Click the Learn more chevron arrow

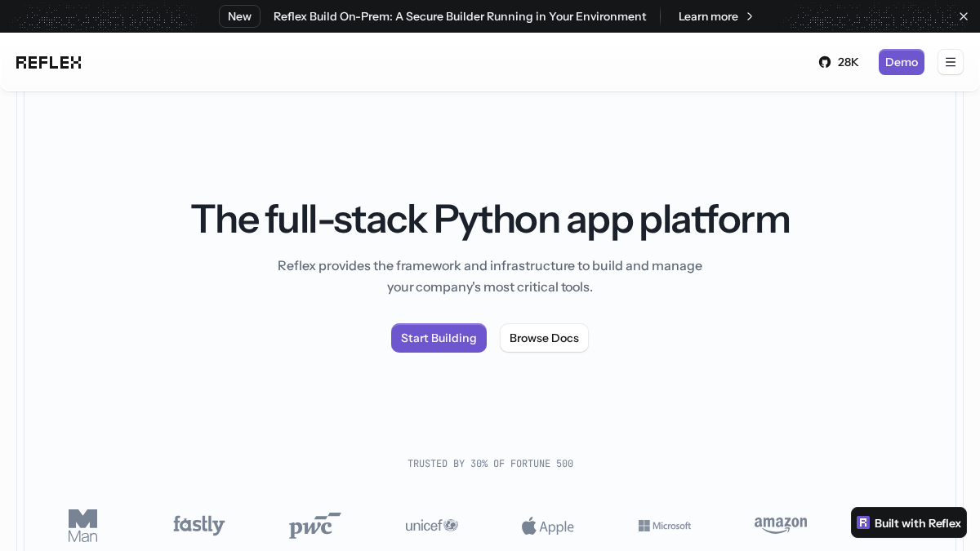[750, 16]
